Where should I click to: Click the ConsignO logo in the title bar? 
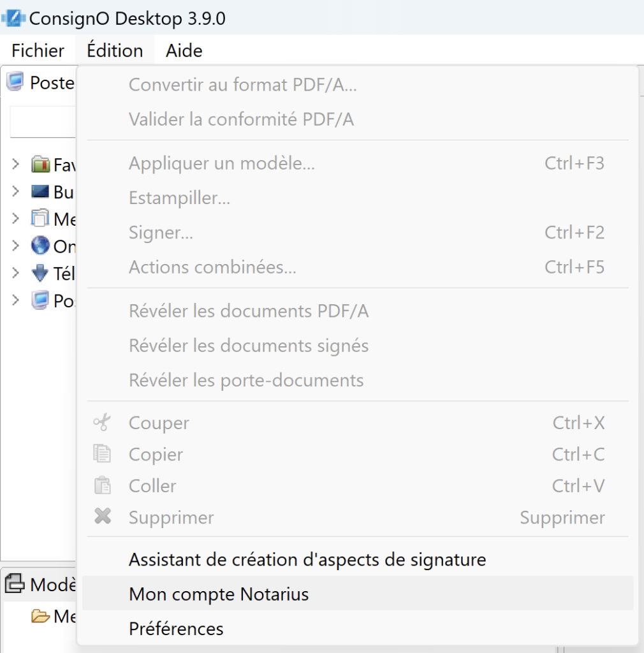click(13, 17)
